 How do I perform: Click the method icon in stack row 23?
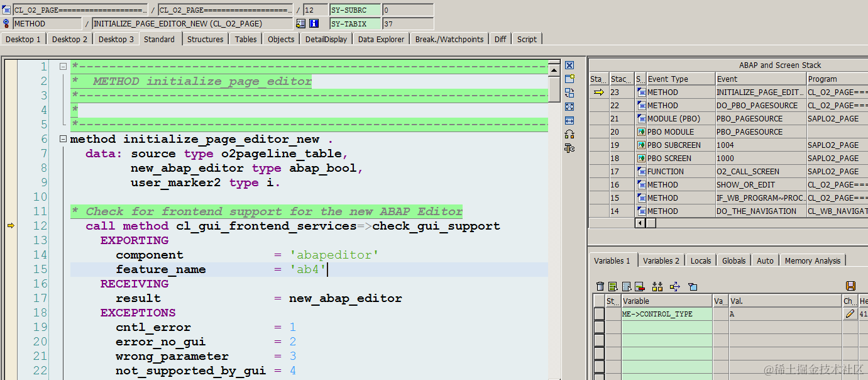pyautogui.click(x=641, y=92)
